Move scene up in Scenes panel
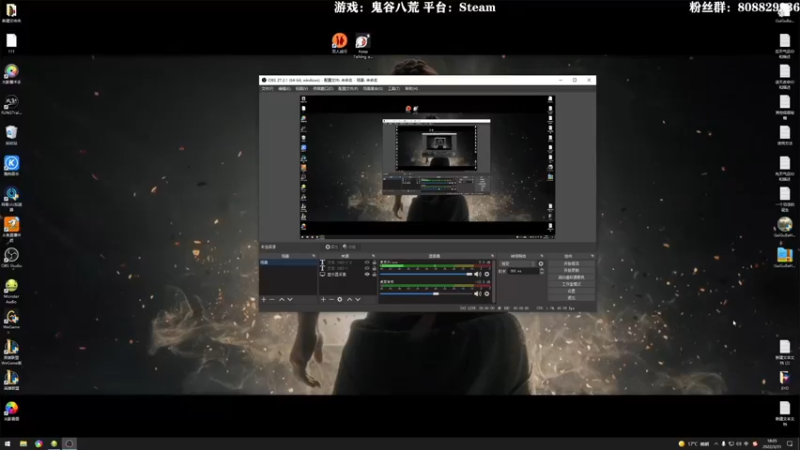Viewport: 800px width, 450px height. (282, 299)
